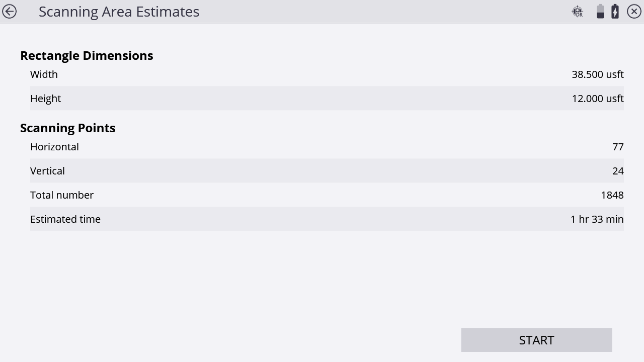
Task: Open the DR instrument target status icon
Action: click(578, 11)
